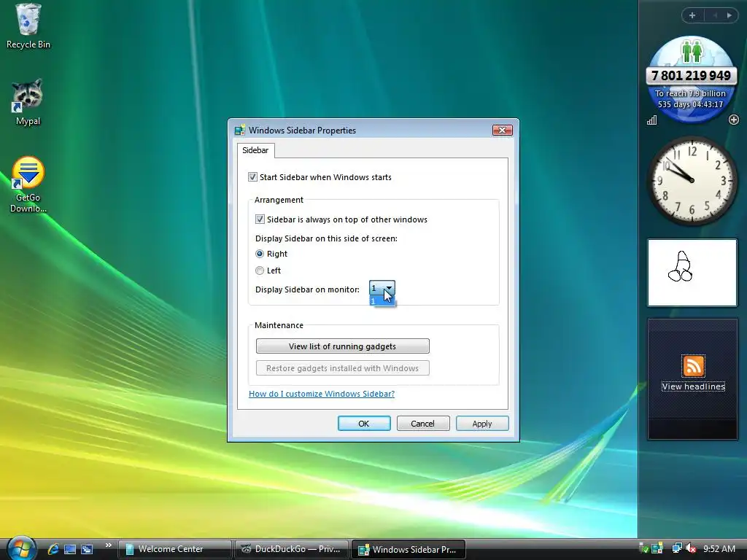
Task: Toggle Start Sidebar when Windows starts
Action: pyautogui.click(x=252, y=177)
